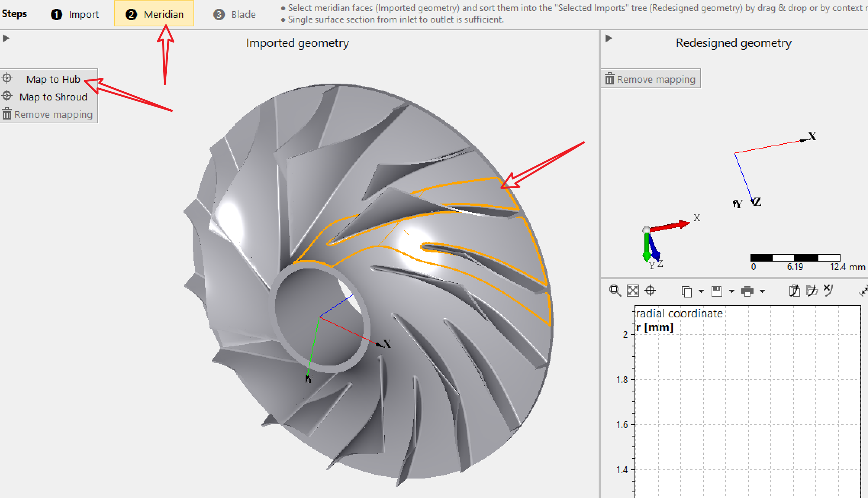Open the dropdown arrow next to the save icon

coord(732,291)
